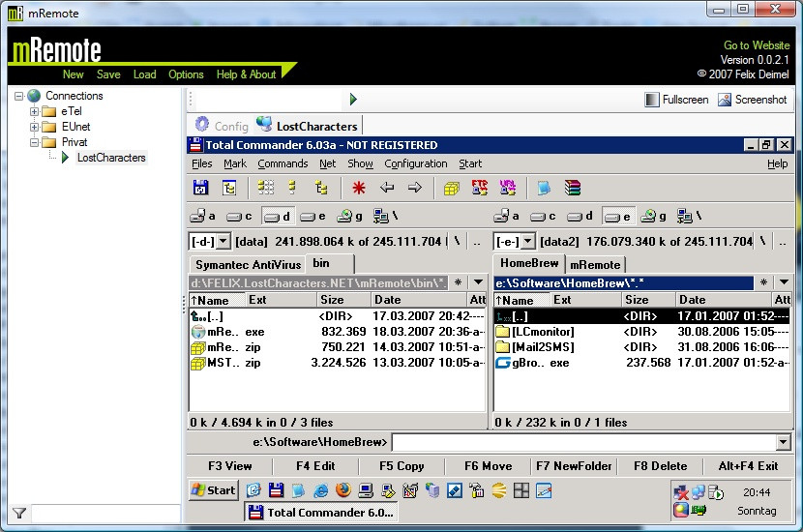
Task: Select drive a in left panel
Action: pyautogui.click(x=203, y=216)
